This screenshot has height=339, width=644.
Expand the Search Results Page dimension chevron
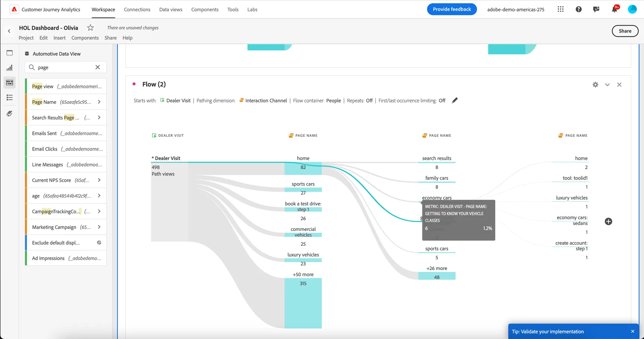pos(99,118)
